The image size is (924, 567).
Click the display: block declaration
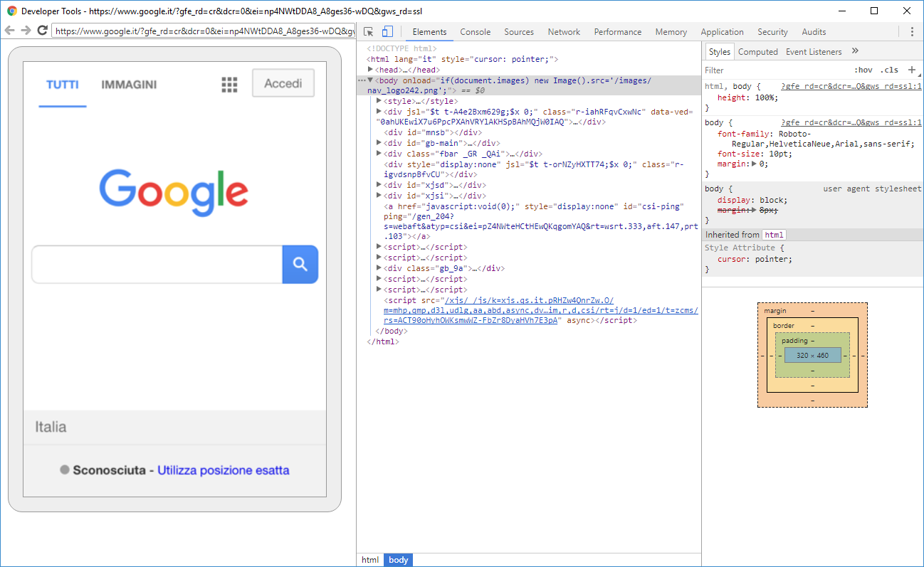point(752,200)
